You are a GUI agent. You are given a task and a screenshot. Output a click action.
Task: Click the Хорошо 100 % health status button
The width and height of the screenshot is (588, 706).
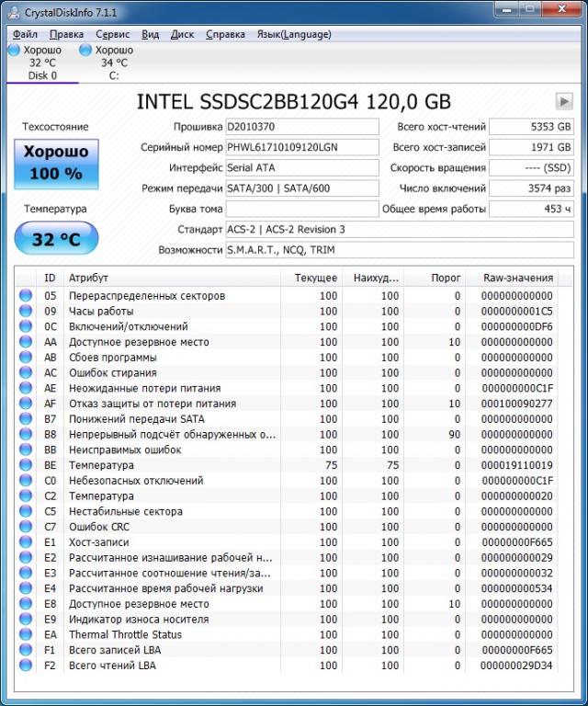click(56, 164)
